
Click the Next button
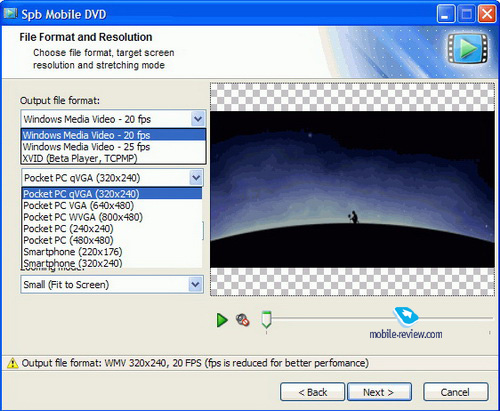pos(379,392)
